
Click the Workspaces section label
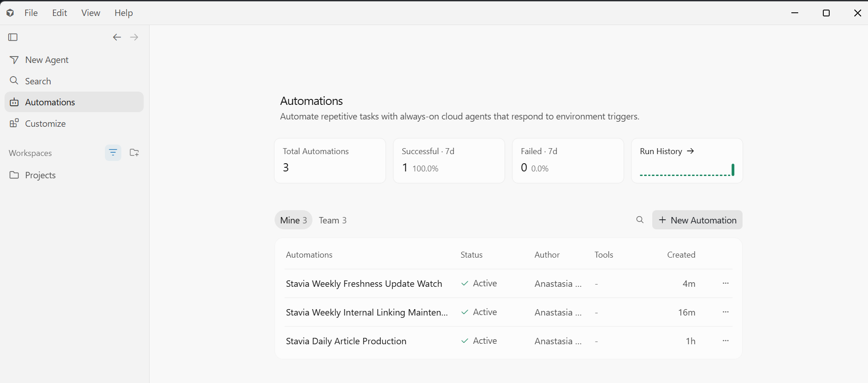pyautogui.click(x=30, y=153)
